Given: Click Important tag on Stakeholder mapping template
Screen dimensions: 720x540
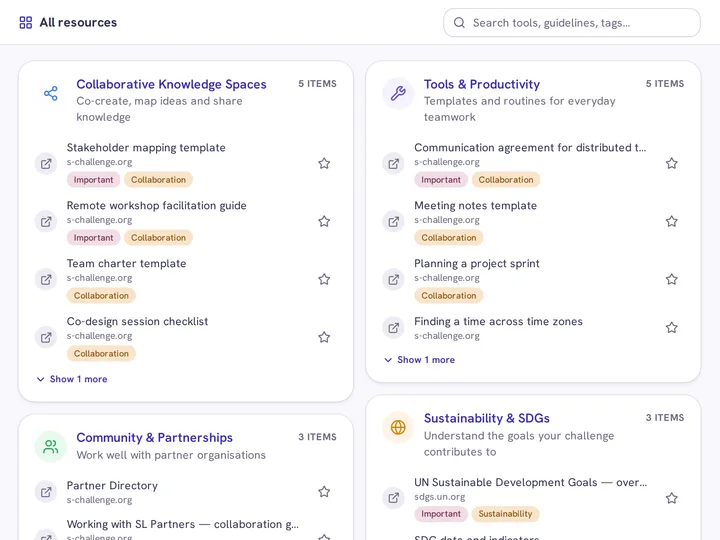Looking at the screenshot, I should click(x=93, y=180).
